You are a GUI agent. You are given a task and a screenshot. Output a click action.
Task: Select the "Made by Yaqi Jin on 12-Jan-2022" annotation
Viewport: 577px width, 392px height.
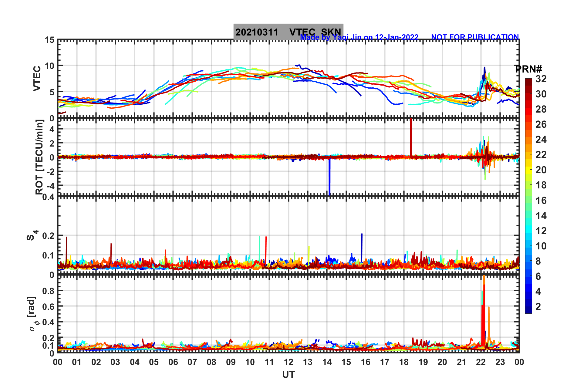(x=359, y=37)
